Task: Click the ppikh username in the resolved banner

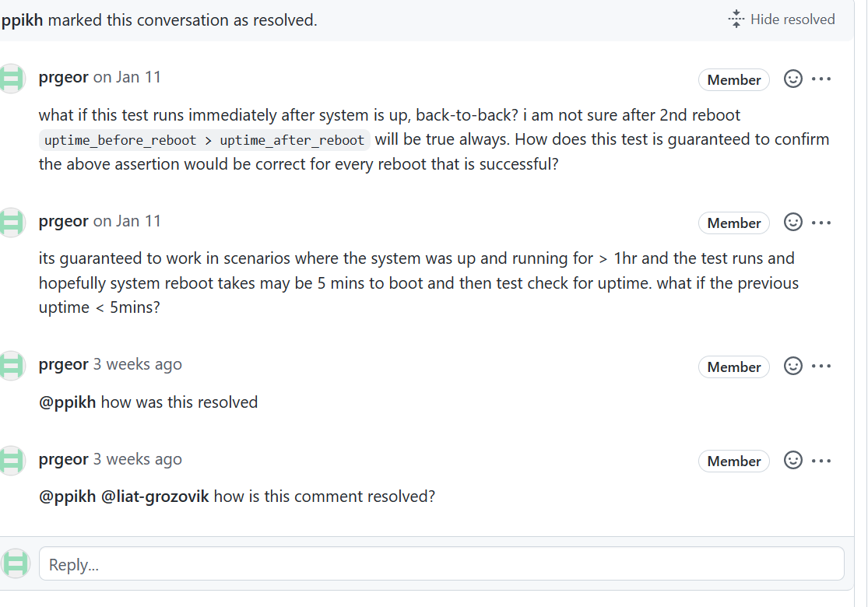Action: click(21, 19)
